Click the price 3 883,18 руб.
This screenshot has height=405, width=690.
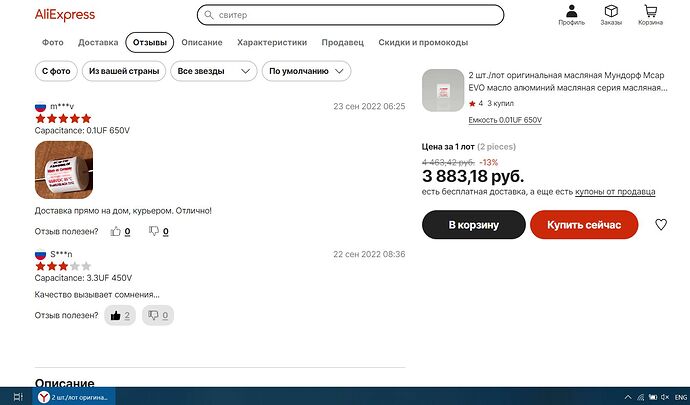click(473, 176)
